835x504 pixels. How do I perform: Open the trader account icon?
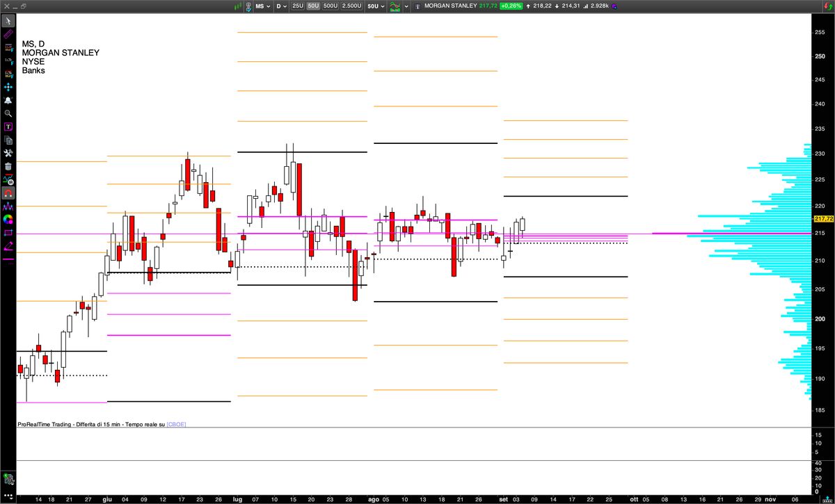247,6
